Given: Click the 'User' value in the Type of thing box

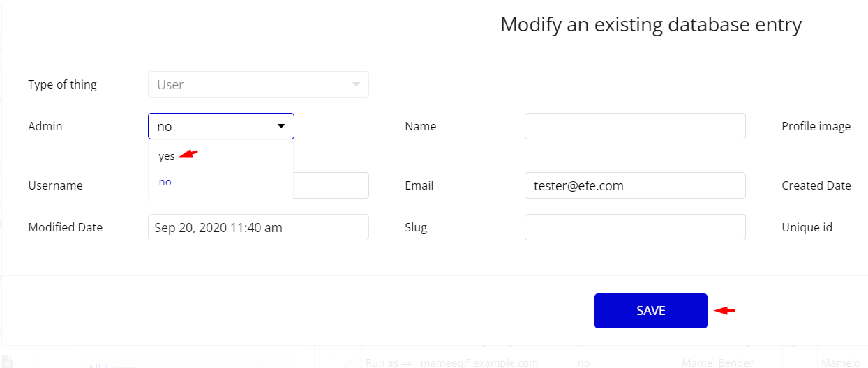Looking at the screenshot, I should [170, 84].
